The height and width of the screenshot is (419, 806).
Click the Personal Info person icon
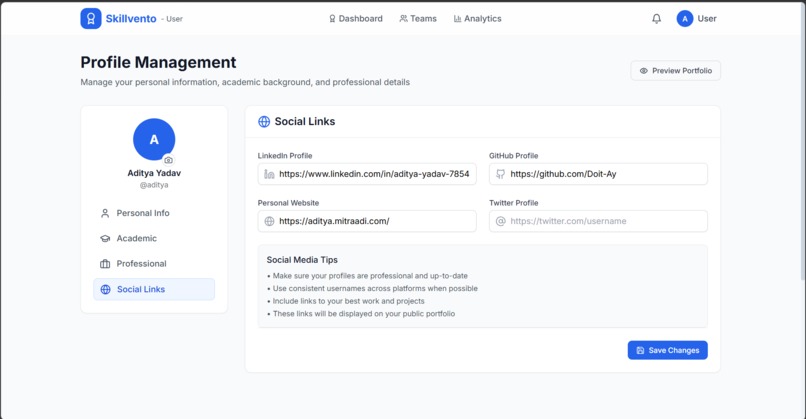point(105,213)
